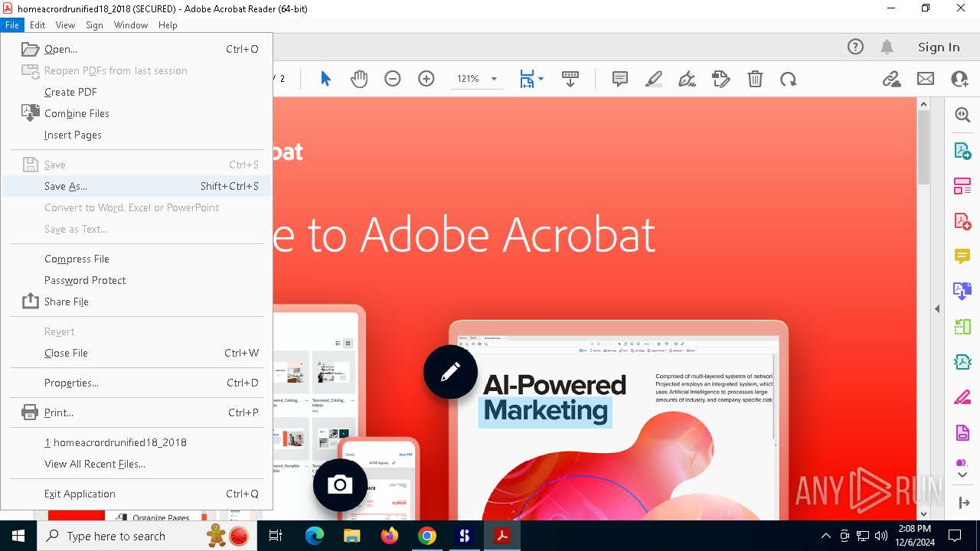Screen dimensions: 980x551
Task: Choose Print... menu entry
Action: point(137,412)
